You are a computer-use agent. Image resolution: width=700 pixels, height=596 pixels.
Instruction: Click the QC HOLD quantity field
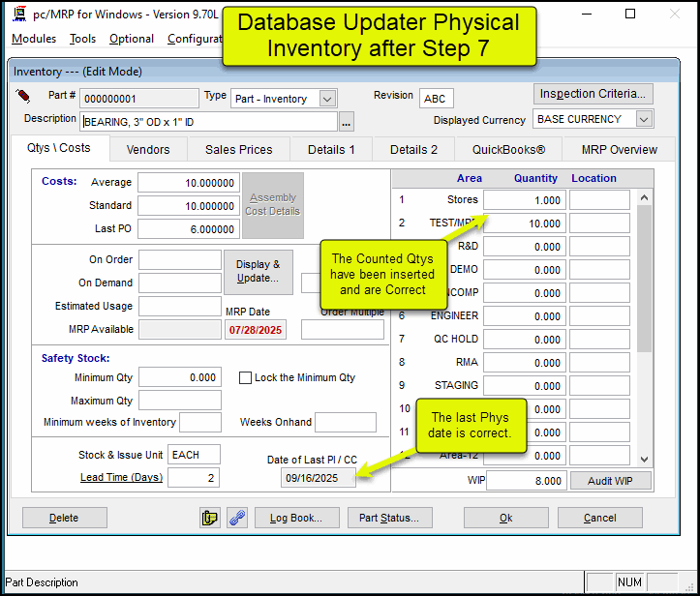[x=525, y=339]
